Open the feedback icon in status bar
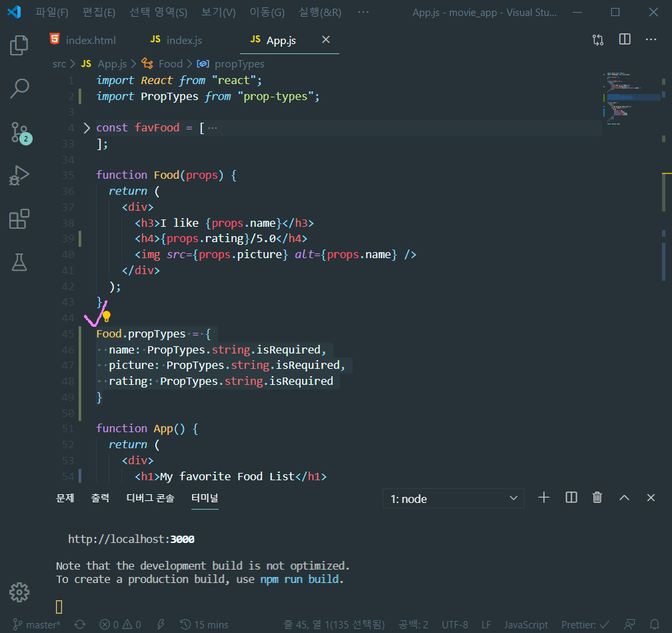This screenshot has height=633, width=672. (629, 624)
